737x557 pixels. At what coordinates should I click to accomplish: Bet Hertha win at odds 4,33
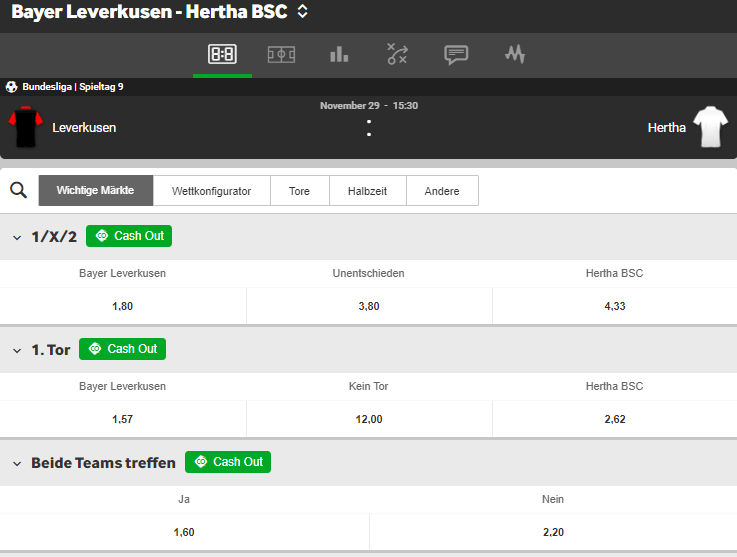point(615,306)
